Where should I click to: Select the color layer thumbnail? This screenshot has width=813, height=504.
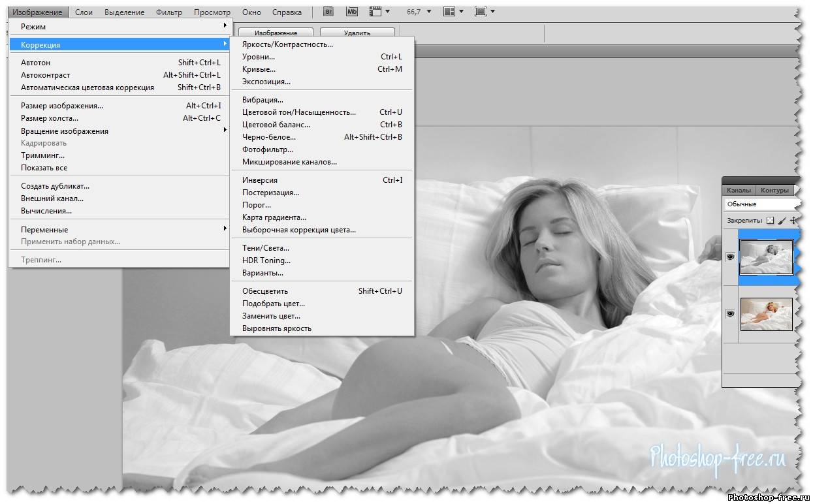click(766, 314)
